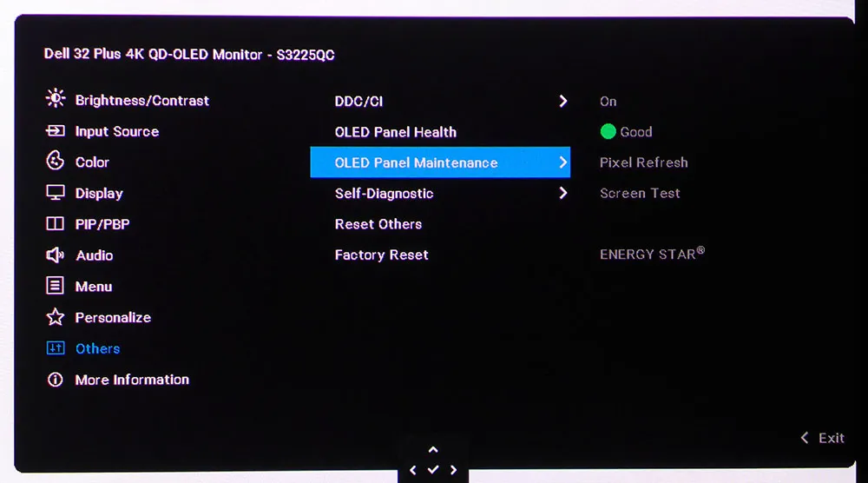868x483 pixels.
Task: Choose Reset Others
Action: pos(378,224)
